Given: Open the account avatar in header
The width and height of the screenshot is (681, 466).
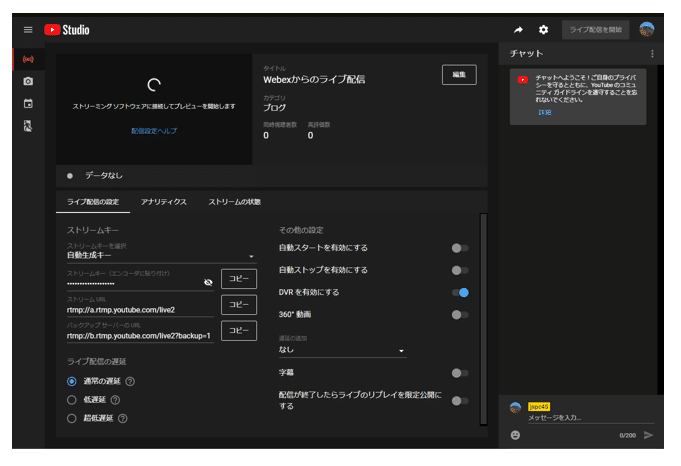Looking at the screenshot, I should (647, 30).
